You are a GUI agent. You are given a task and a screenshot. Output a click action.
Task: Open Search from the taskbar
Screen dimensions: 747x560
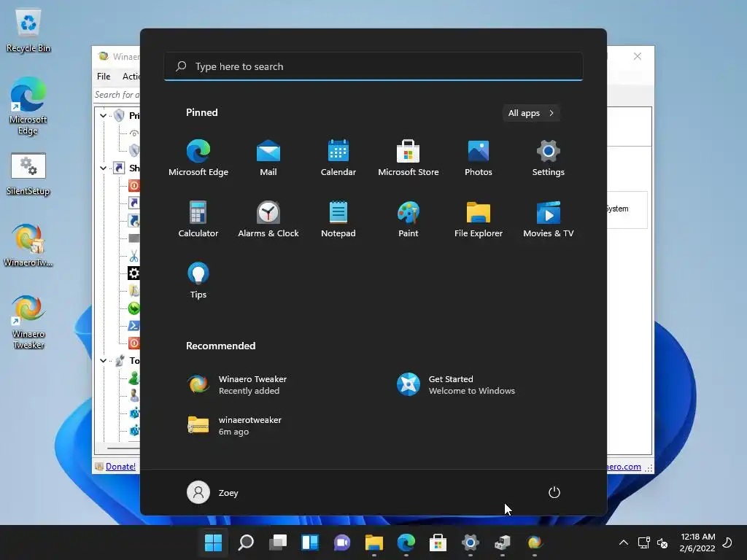point(246,542)
